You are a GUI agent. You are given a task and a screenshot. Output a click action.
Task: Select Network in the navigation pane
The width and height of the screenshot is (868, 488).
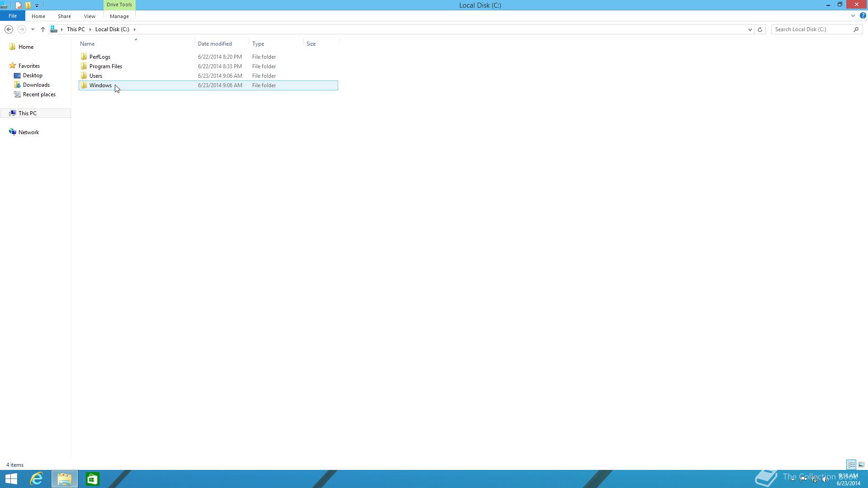tap(28, 132)
